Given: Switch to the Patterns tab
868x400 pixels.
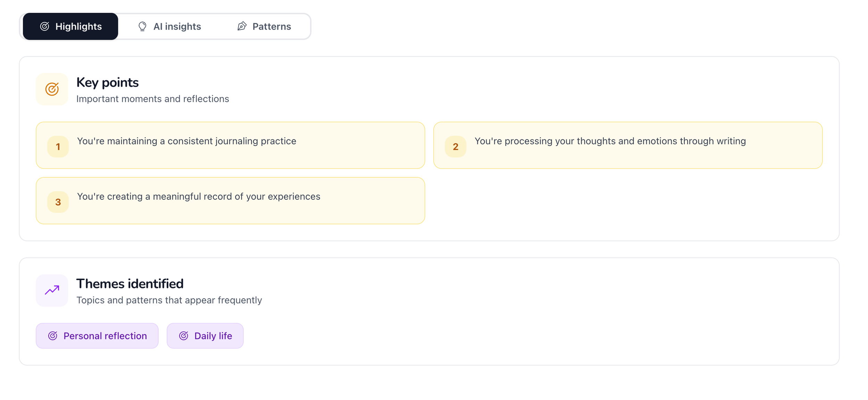Looking at the screenshot, I should point(264,26).
